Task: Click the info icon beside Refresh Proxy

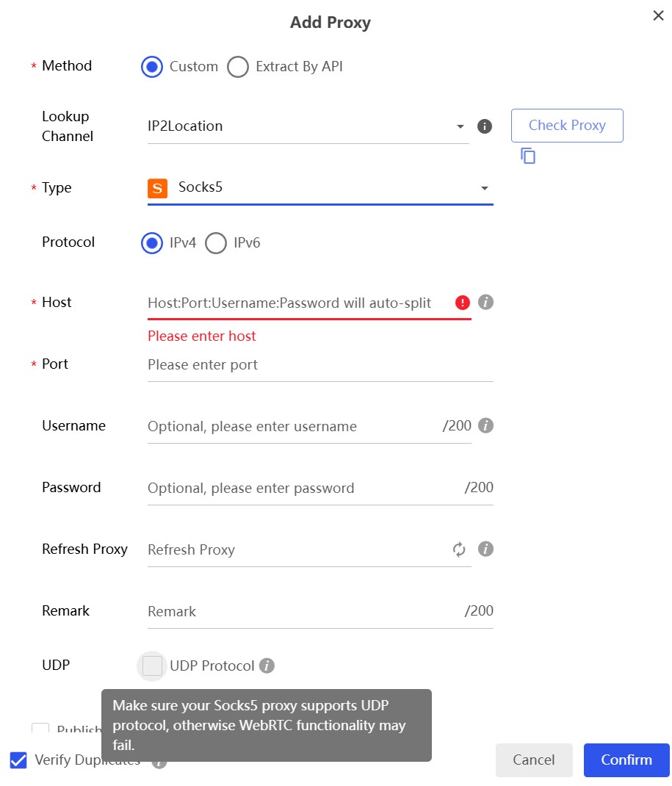Action: click(x=485, y=549)
